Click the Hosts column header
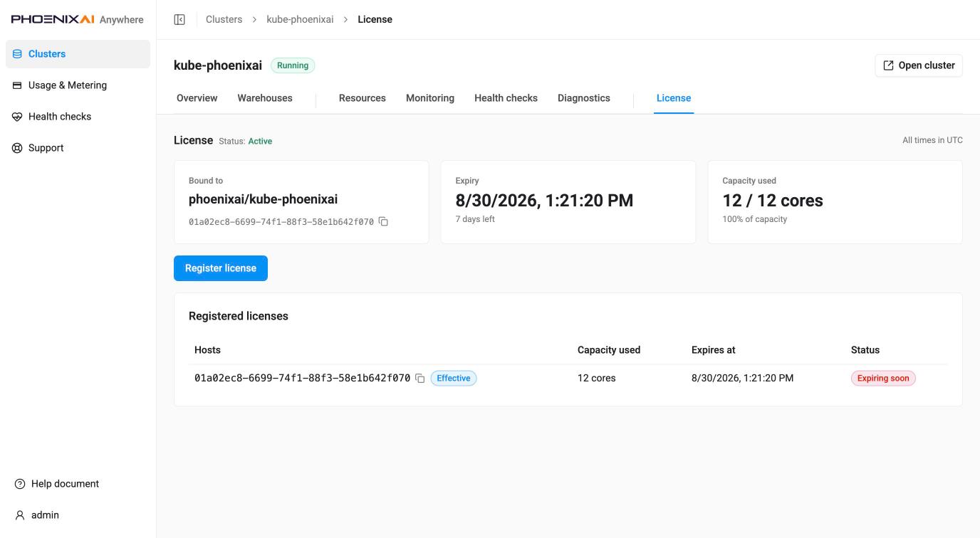Image resolution: width=980 pixels, height=538 pixels. click(x=207, y=350)
